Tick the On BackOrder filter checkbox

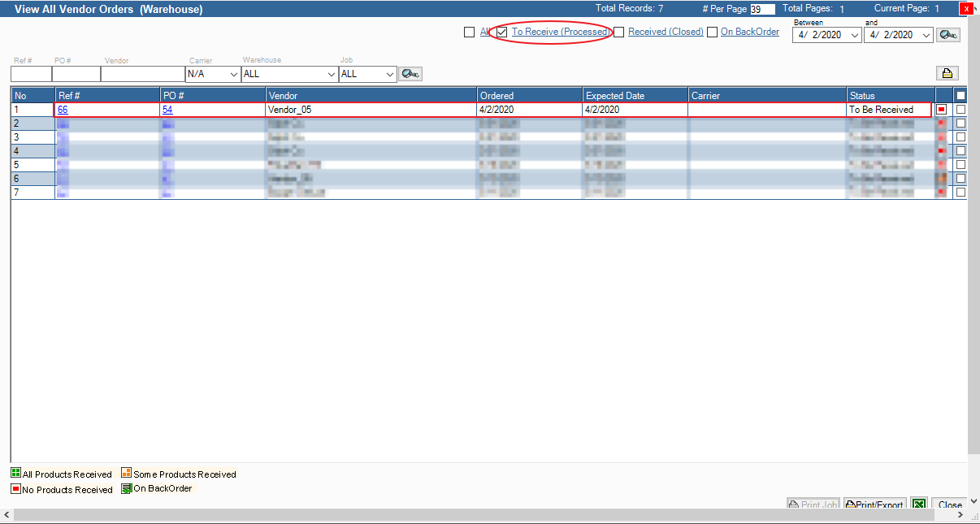[x=712, y=32]
